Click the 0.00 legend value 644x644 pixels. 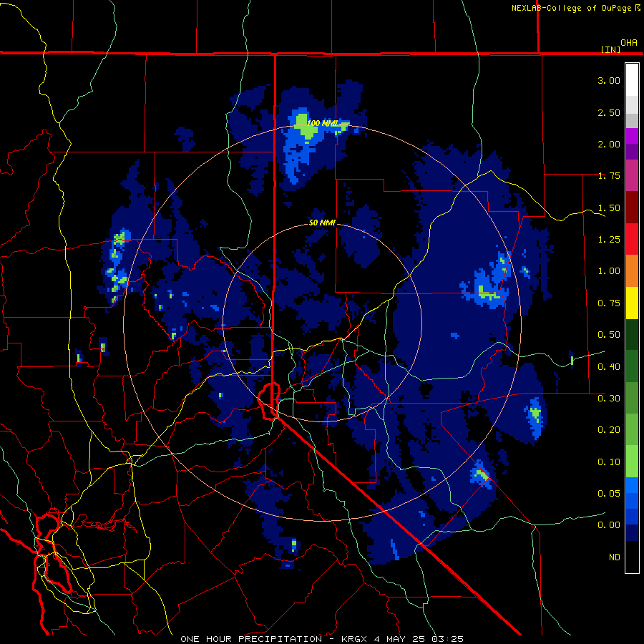point(609,525)
